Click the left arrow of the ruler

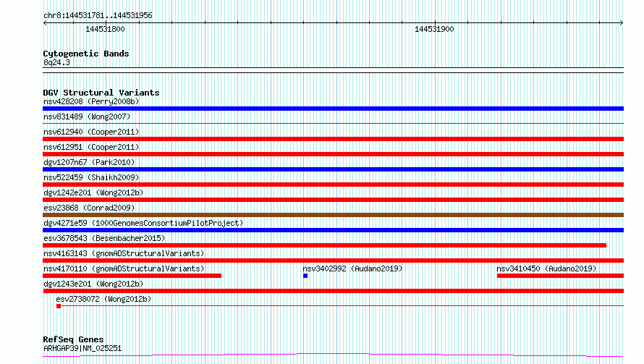tap(45, 23)
